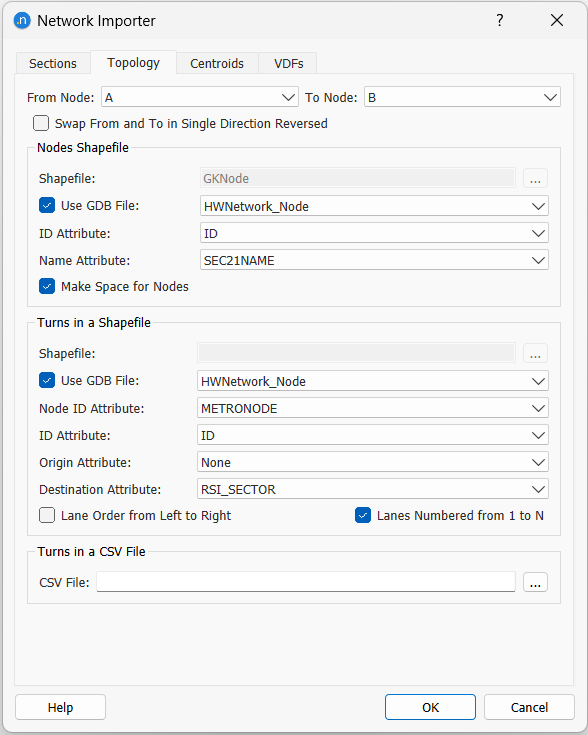The image size is (588, 735).
Task: Enable Swap From and To in Single Direction Reversed
Action: click(41, 123)
